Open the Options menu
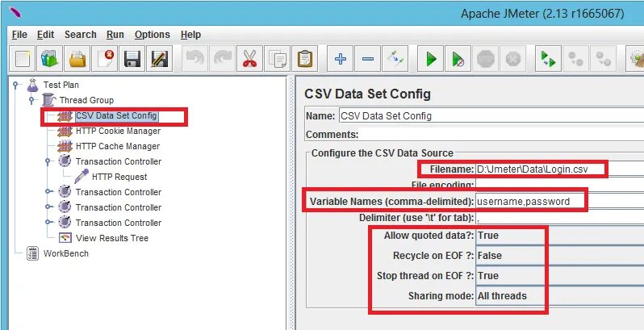Image resolution: width=644 pixels, height=330 pixels. click(x=153, y=35)
